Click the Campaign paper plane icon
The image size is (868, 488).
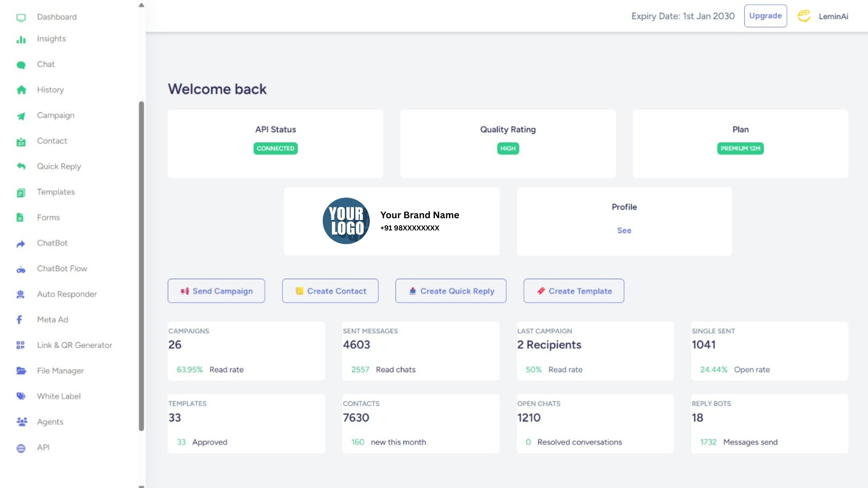click(21, 116)
